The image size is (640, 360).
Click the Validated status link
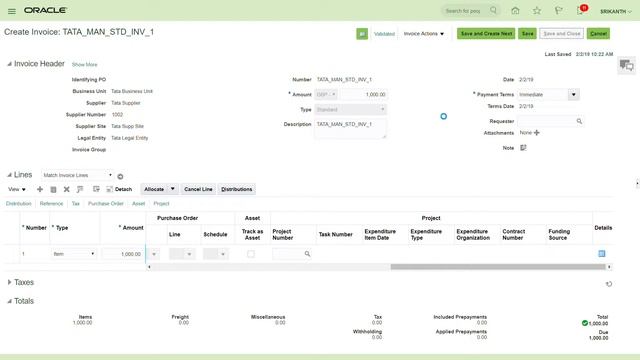click(384, 34)
